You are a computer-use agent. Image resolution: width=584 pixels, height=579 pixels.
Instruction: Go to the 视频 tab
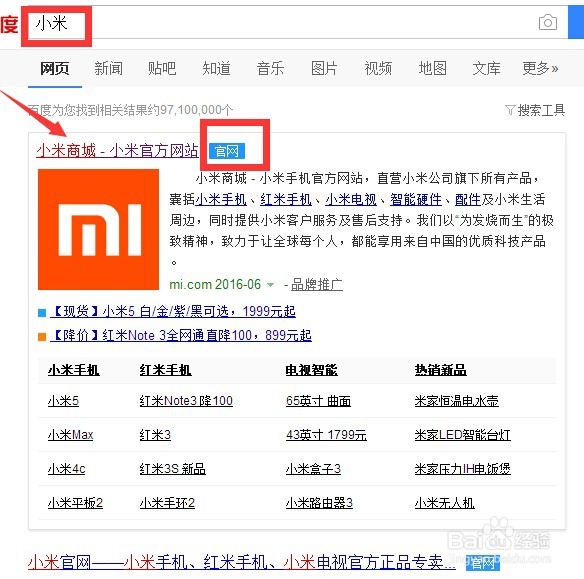point(378,69)
